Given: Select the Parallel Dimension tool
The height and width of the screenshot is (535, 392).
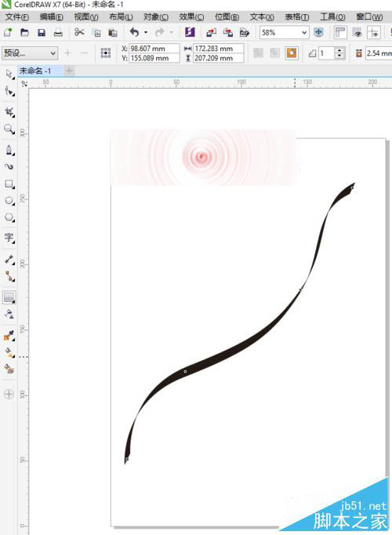Looking at the screenshot, I should [9, 260].
